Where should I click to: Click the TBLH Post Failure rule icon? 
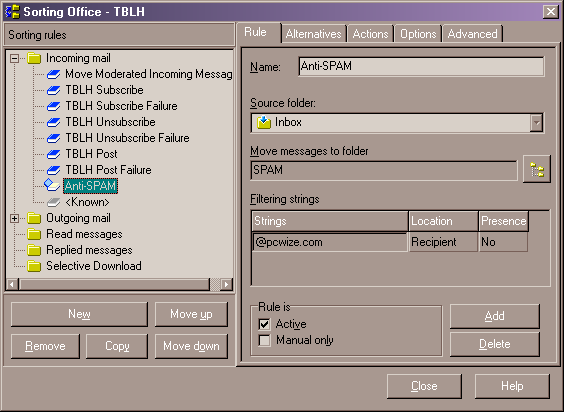(x=54, y=170)
